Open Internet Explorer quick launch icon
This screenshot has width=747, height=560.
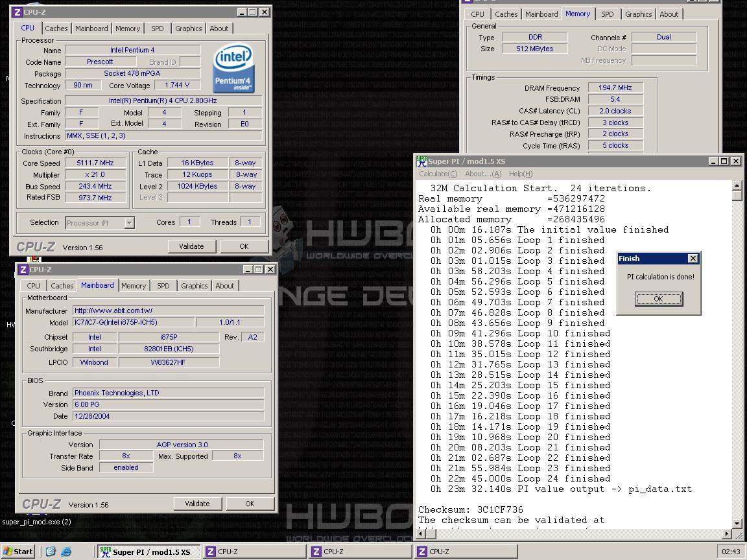click(66, 552)
